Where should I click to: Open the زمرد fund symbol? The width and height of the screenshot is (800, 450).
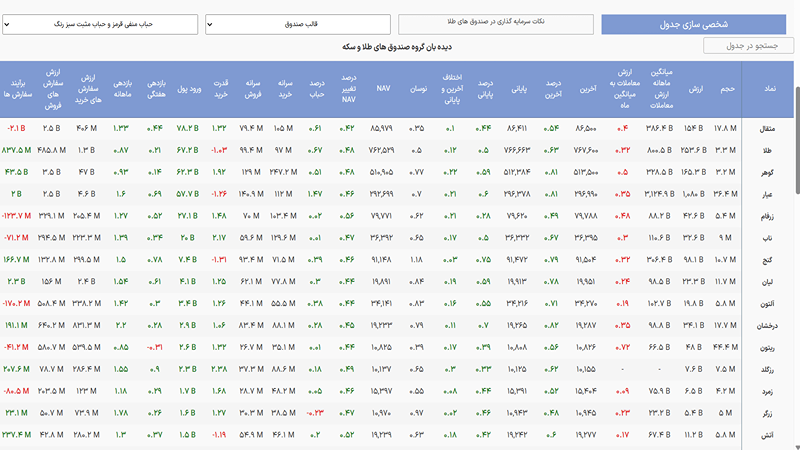tap(767, 391)
